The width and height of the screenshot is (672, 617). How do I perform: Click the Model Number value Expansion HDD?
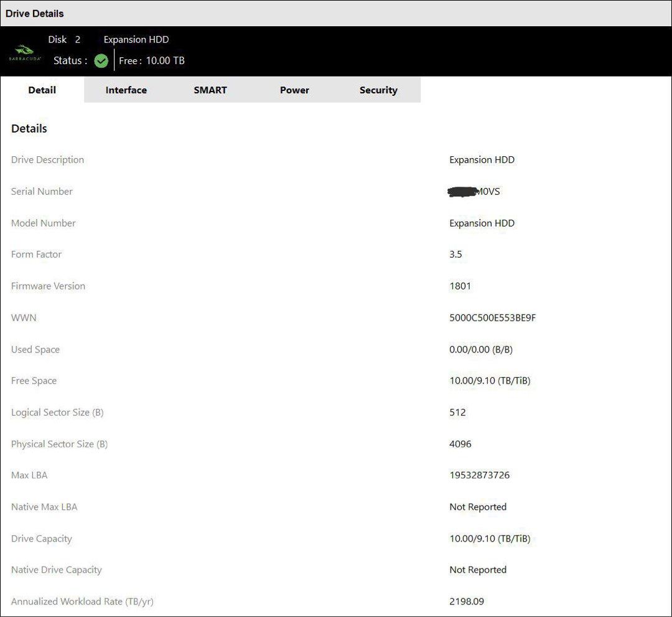pos(482,223)
